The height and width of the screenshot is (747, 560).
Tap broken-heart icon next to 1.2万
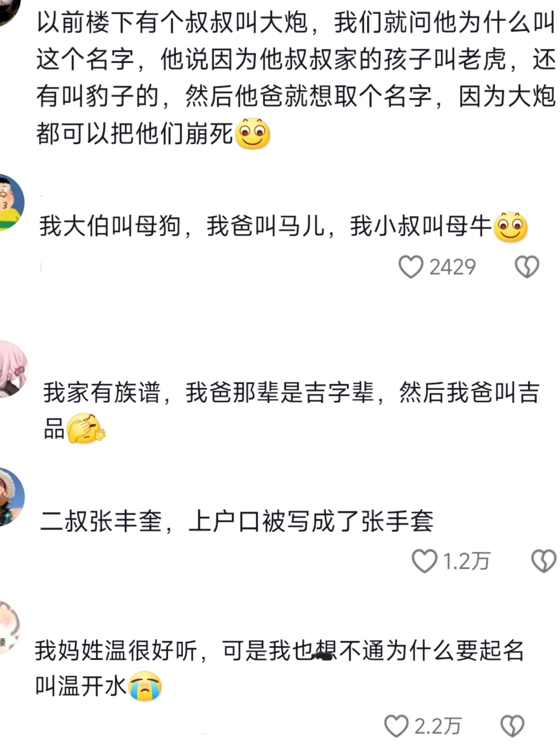tap(544, 561)
